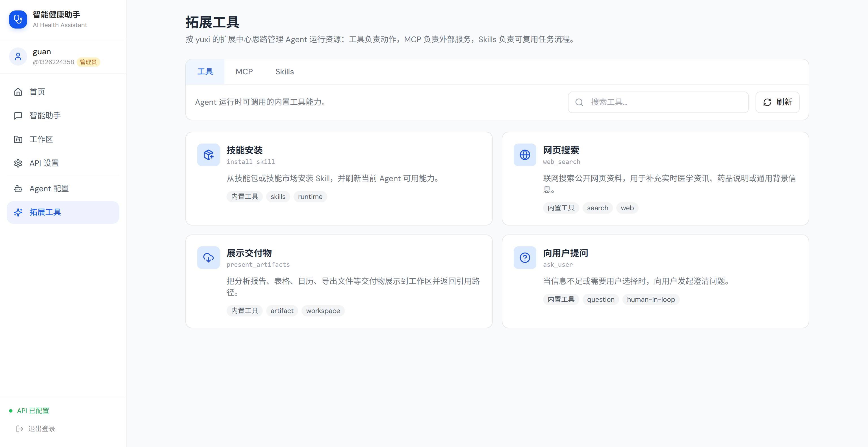Open the 向用户提问 card title
The image size is (868, 447).
point(565,253)
